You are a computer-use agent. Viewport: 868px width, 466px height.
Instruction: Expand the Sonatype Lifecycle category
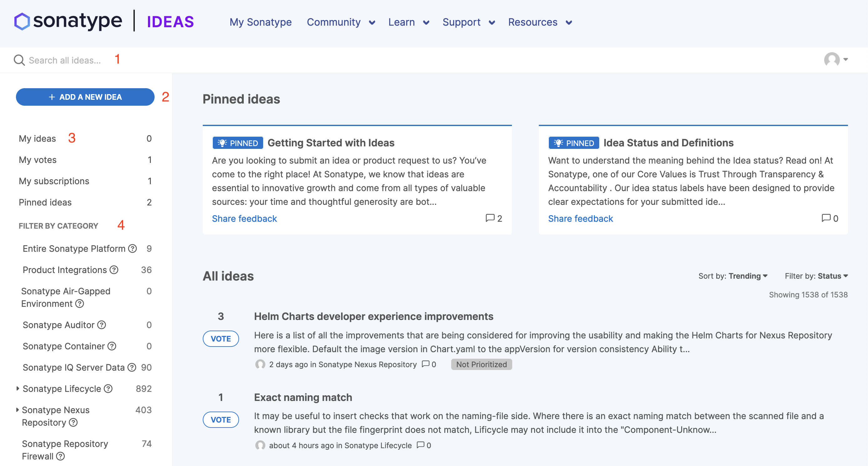click(18, 388)
